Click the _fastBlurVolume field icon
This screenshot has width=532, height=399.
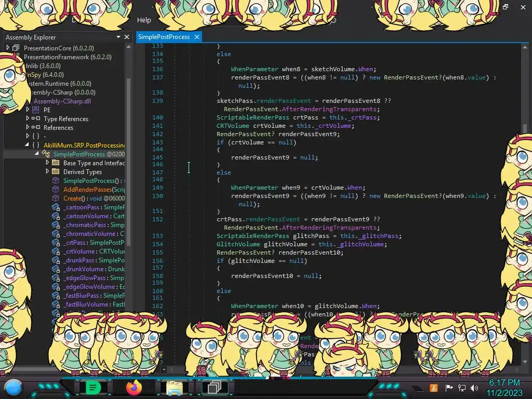[56, 304]
